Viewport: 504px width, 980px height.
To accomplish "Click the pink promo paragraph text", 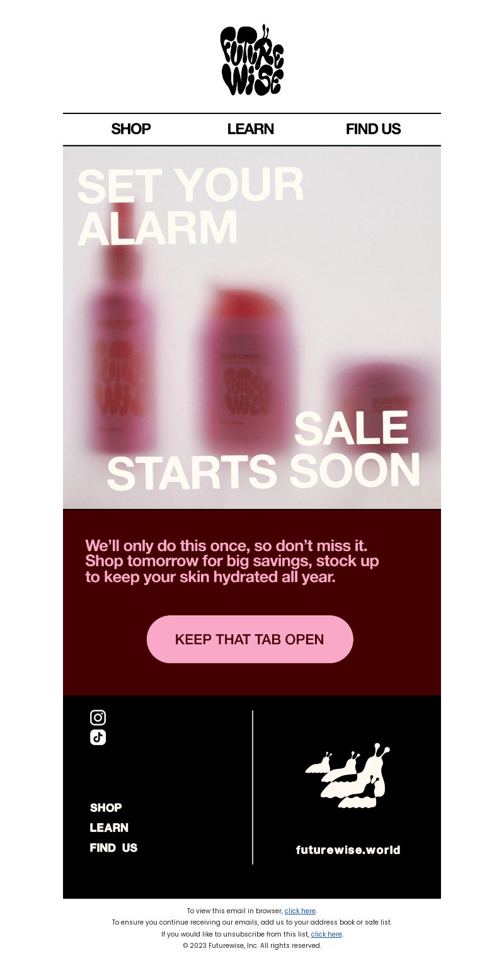I will [x=232, y=561].
